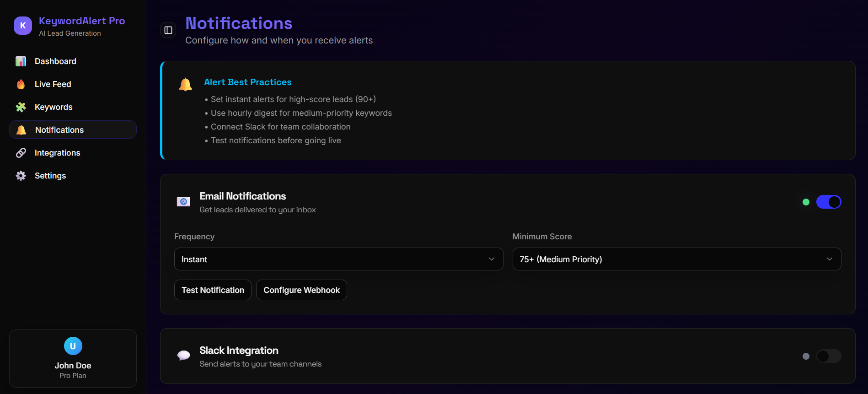Click the Keywords puzzle piece icon
This screenshot has width=868, height=394.
[x=21, y=107]
